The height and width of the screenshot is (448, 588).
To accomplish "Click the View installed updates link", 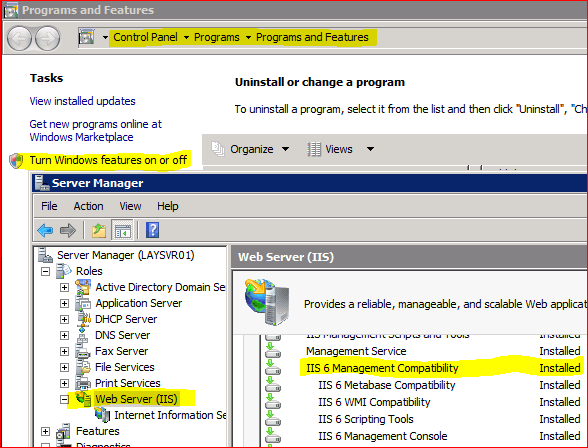I will (82, 101).
